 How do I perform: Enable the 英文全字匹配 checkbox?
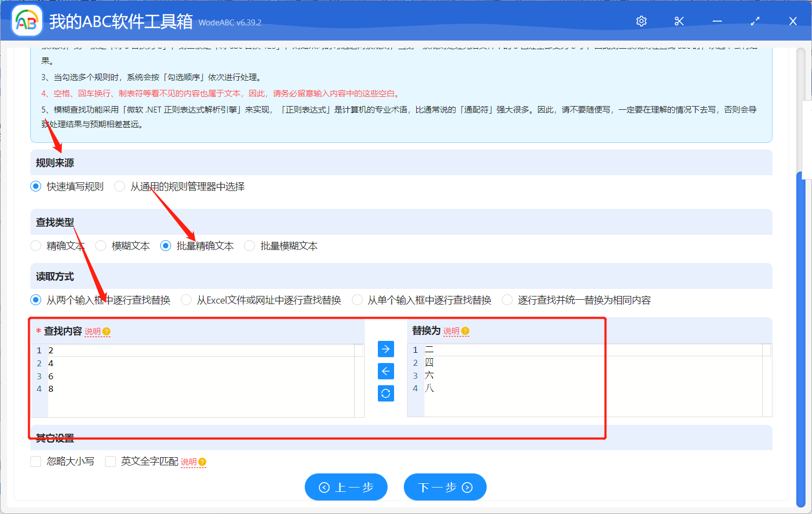point(110,462)
